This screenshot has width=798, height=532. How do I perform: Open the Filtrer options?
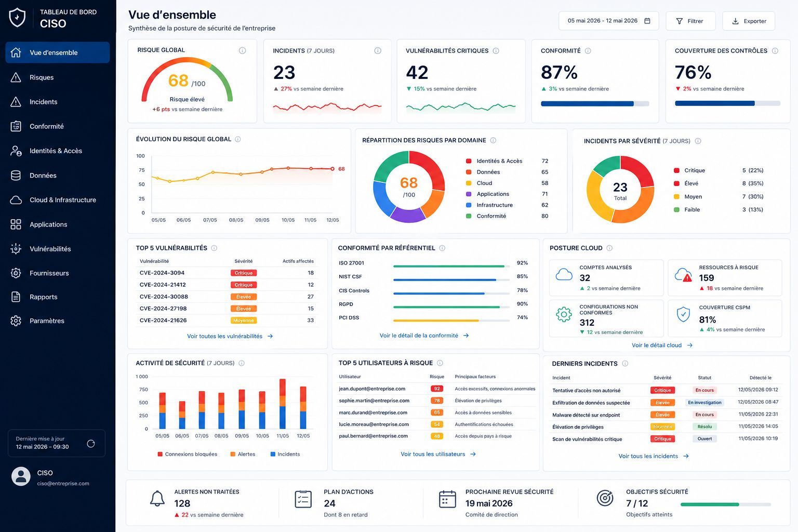pyautogui.click(x=690, y=21)
